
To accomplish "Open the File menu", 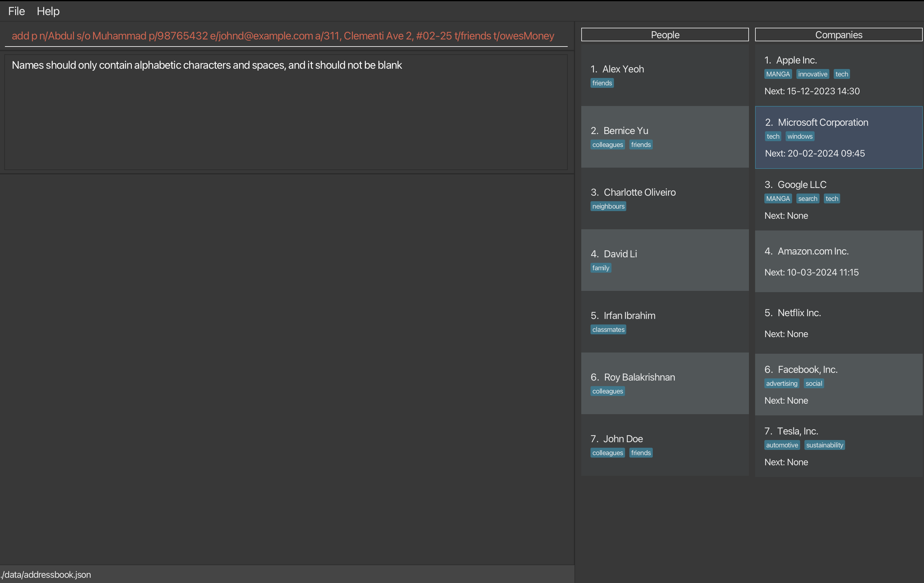I will [x=17, y=11].
